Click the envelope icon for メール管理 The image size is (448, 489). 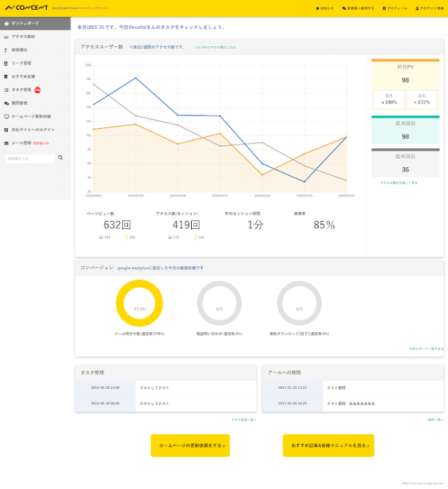click(x=6, y=143)
